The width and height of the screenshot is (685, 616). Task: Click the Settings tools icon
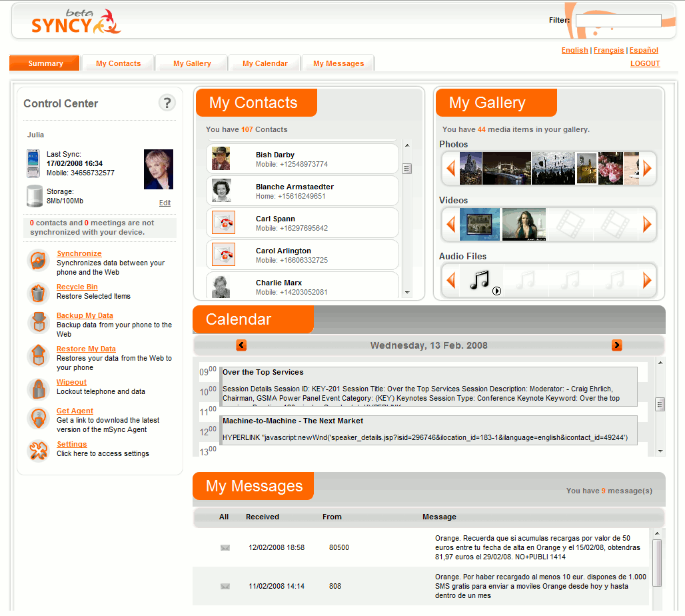[38, 451]
